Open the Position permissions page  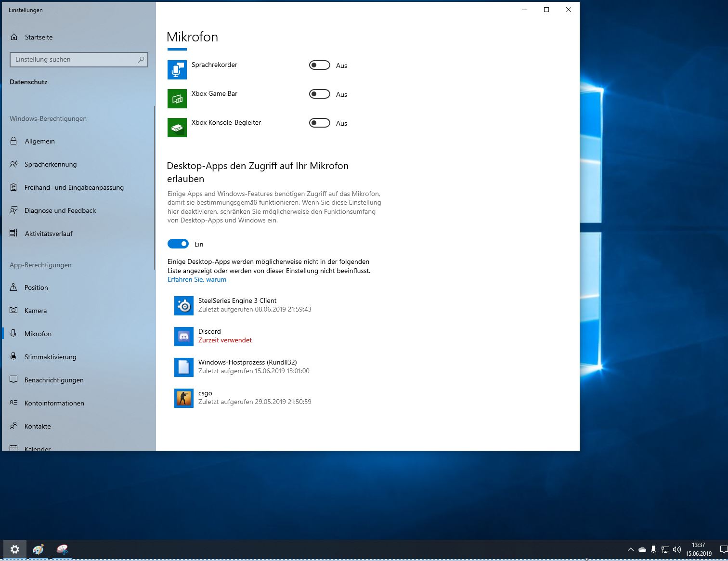click(x=78, y=287)
